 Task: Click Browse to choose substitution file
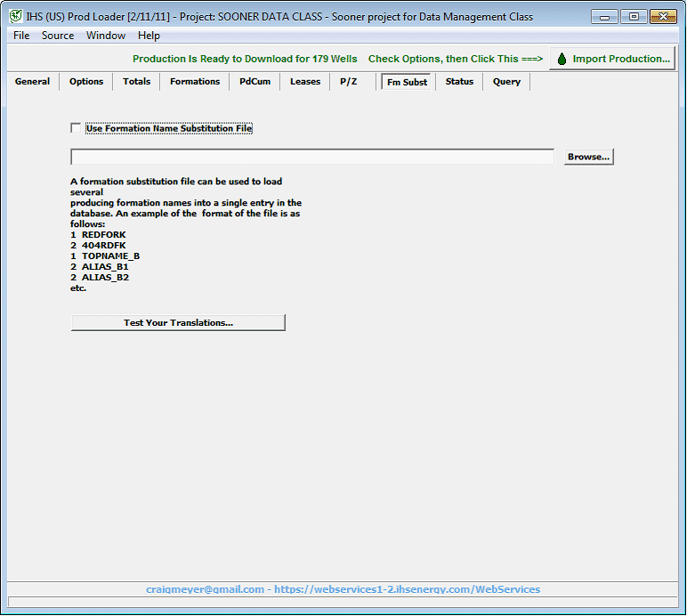pyautogui.click(x=588, y=157)
